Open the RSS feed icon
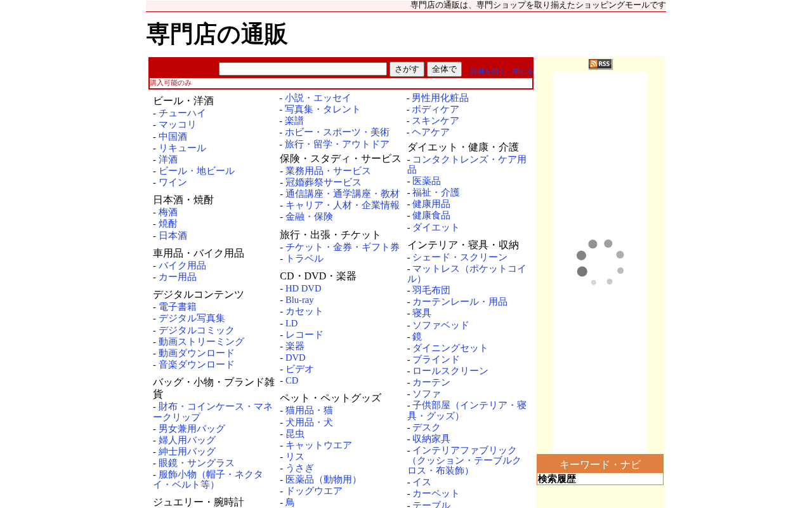The width and height of the screenshot is (812, 508). click(x=600, y=64)
